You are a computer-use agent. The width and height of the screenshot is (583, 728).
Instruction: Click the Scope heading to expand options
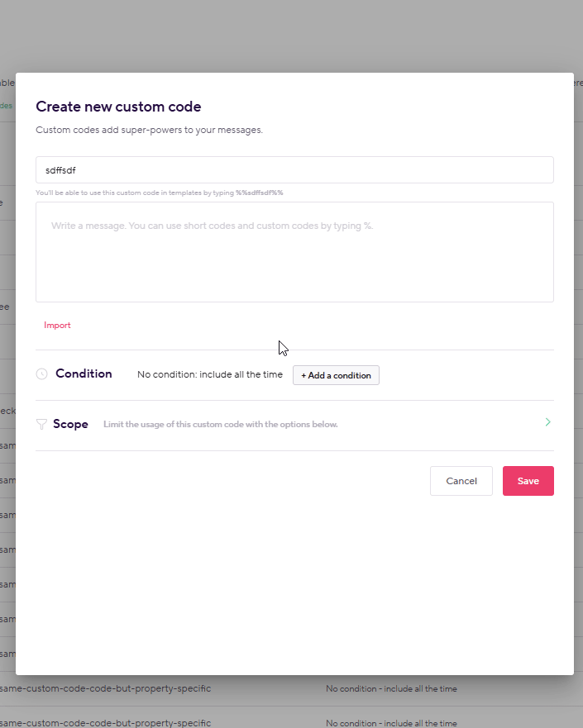pos(70,424)
